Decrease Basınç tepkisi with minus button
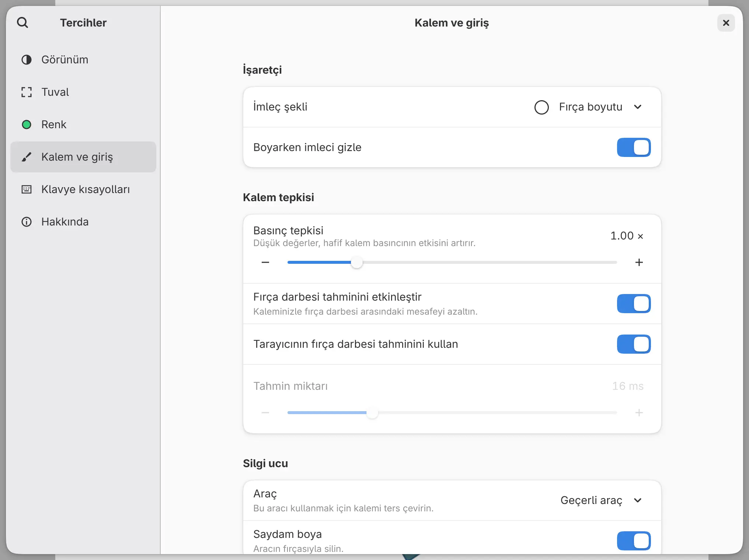The image size is (749, 560). pos(265,262)
